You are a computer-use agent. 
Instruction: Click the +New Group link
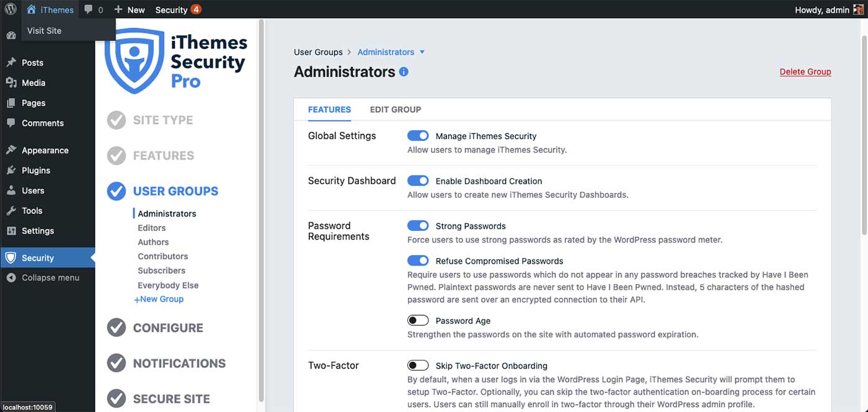[159, 299]
